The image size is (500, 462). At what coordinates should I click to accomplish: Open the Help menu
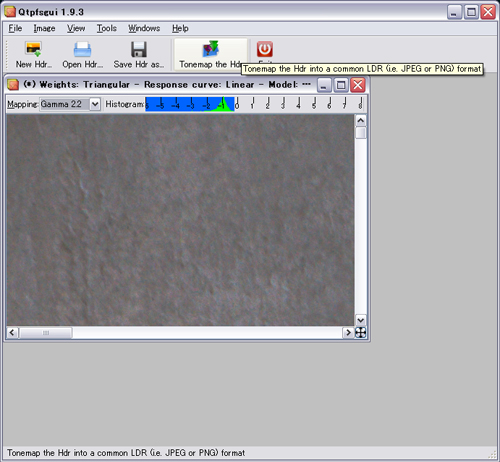(x=180, y=28)
